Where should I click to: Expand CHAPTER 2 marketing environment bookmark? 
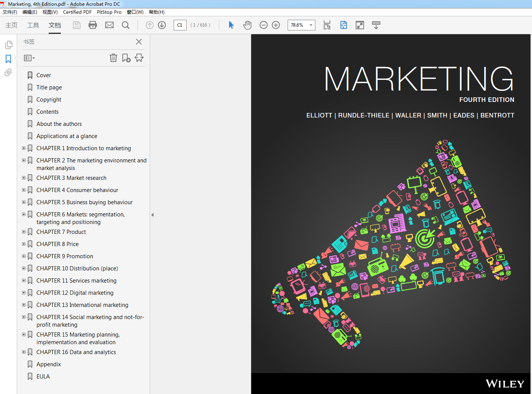tap(24, 160)
